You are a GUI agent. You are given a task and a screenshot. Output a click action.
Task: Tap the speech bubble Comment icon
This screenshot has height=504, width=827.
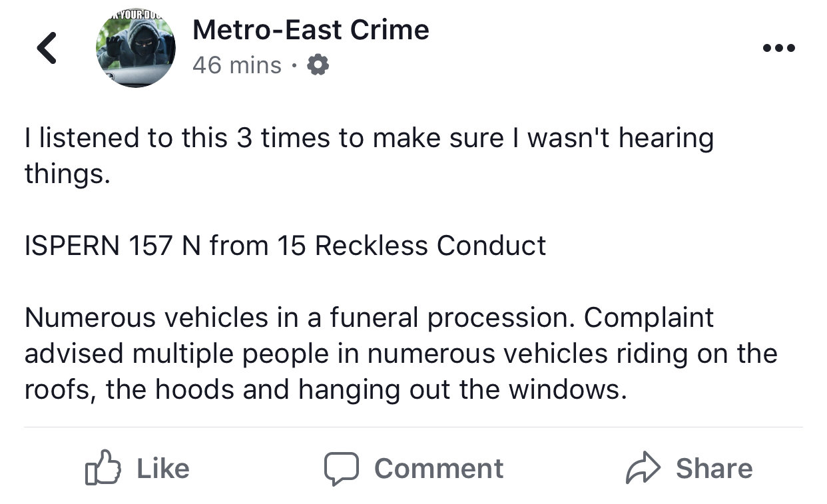click(x=342, y=468)
